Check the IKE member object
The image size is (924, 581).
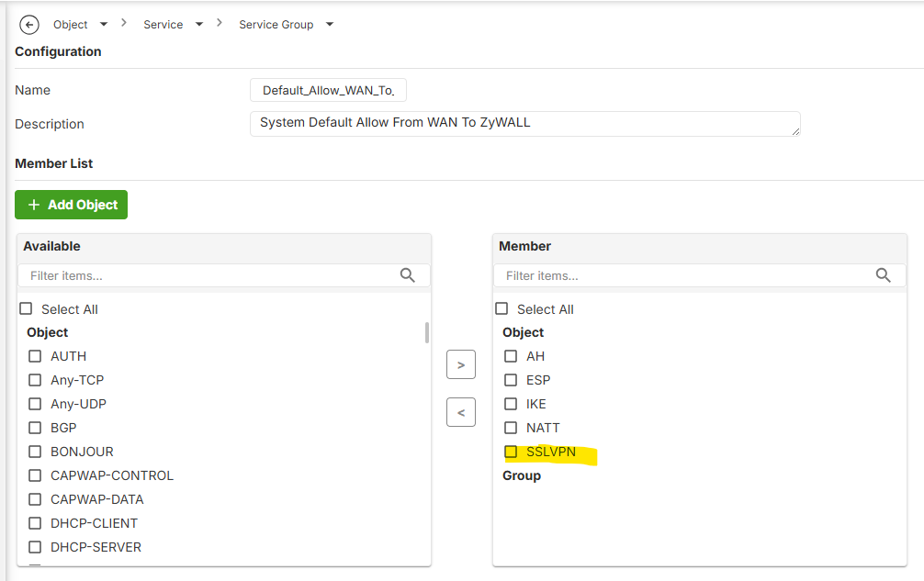(511, 404)
